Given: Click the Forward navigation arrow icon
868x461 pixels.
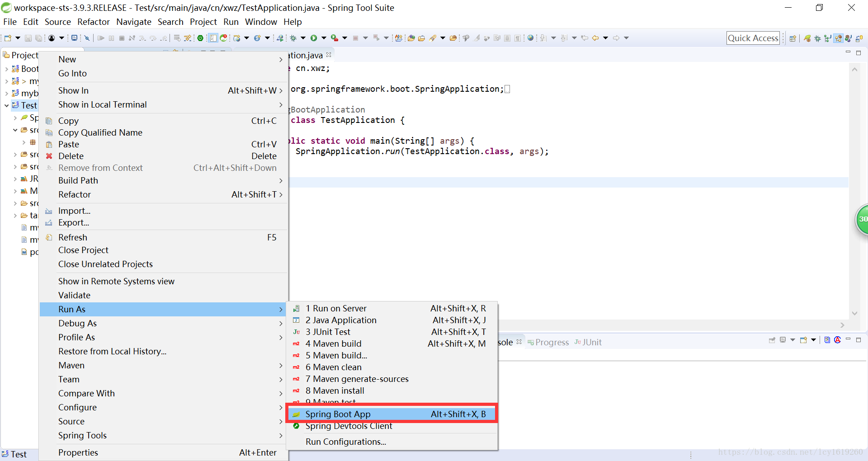Looking at the screenshot, I should 616,38.
